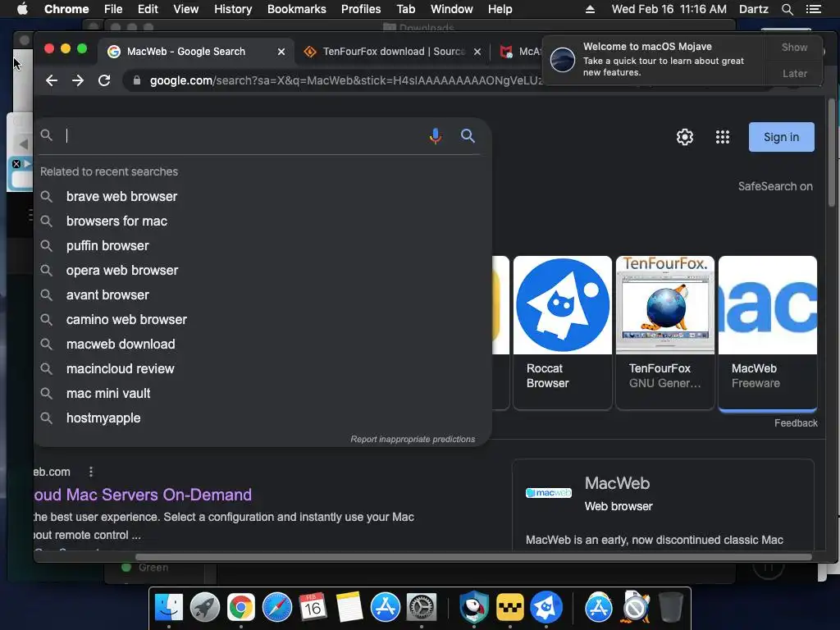This screenshot has width=840, height=630.
Task: Open the three-dot menu beside the search result URL
Action: (90, 472)
